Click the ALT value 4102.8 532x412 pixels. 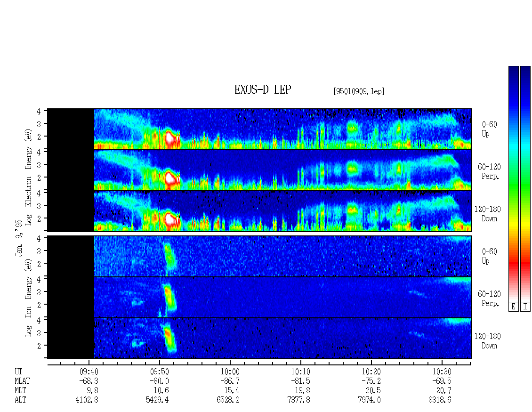(87, 400)
